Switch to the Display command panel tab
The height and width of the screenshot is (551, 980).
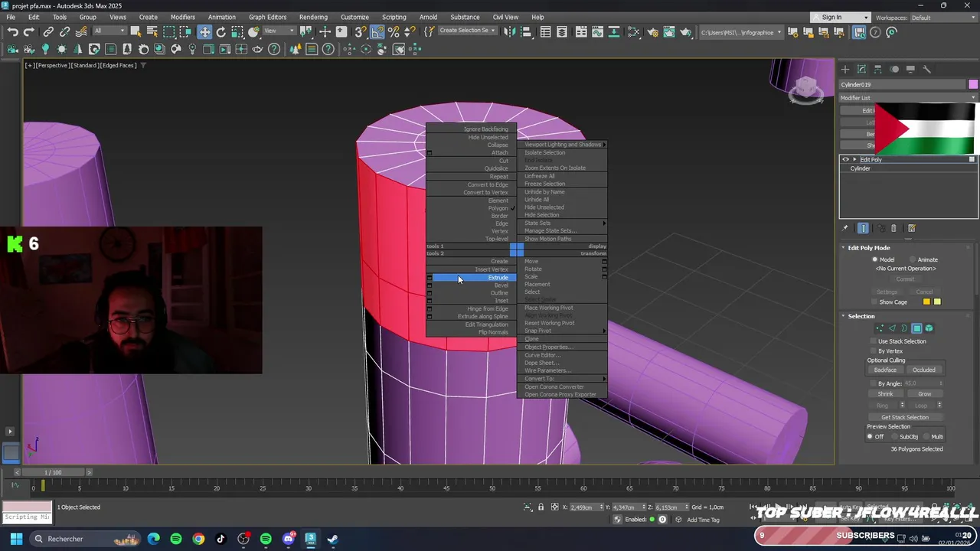pyautogui.click(x=910, y=69)
